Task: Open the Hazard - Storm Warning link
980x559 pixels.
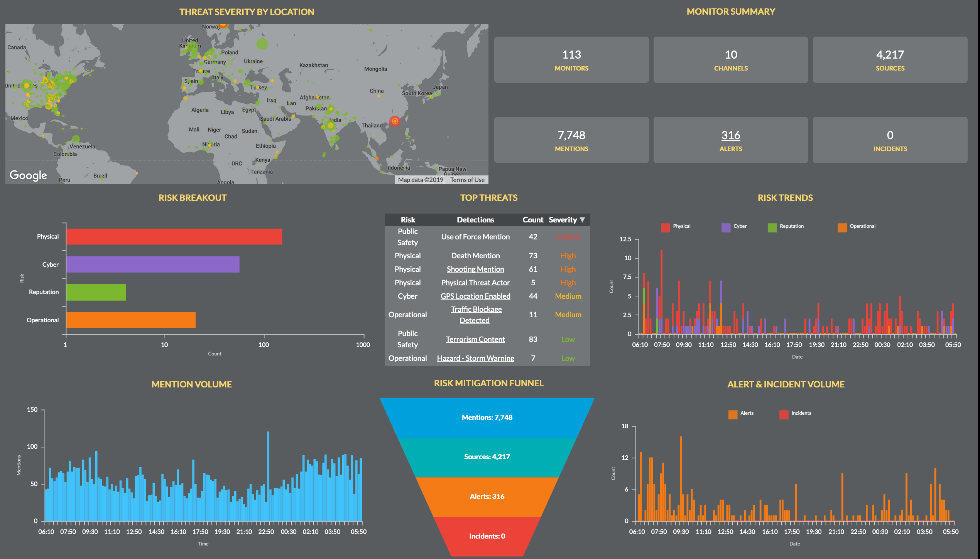Action: pyautogui.click(x=475, y=358)
